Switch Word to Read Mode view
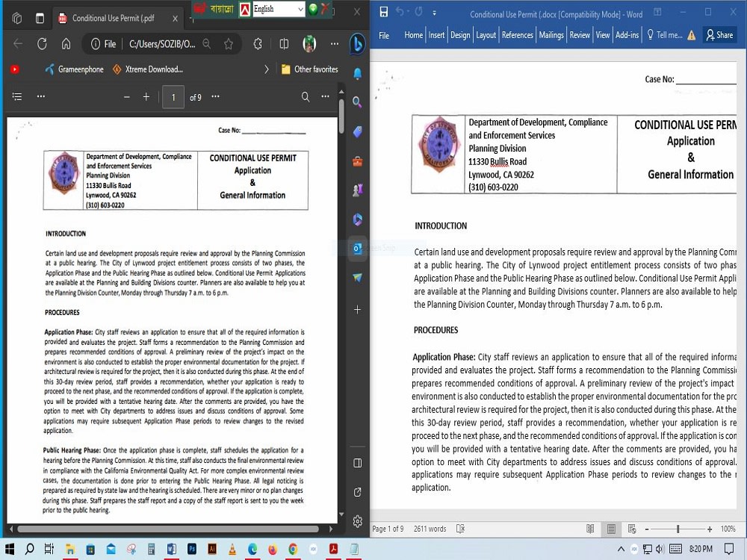Viewport: 747px width, 560px height. [590, 529]
